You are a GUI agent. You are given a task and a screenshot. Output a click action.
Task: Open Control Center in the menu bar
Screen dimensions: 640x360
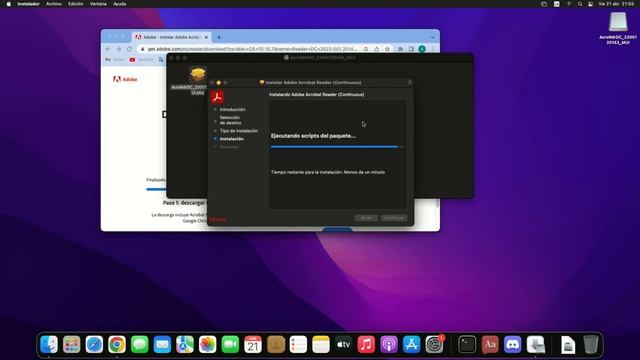pyautogui.click(x=590, y=4)
